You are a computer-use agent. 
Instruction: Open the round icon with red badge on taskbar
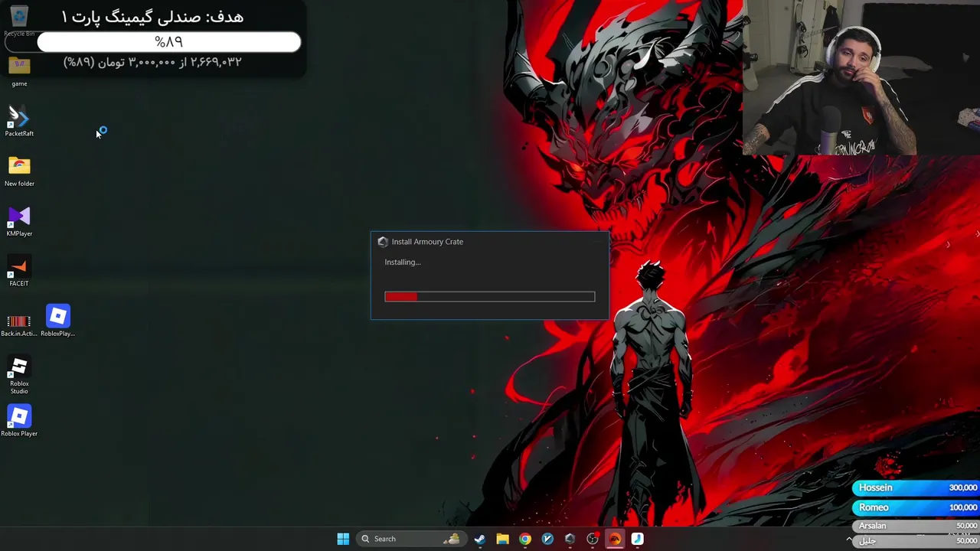coord(593,539)
